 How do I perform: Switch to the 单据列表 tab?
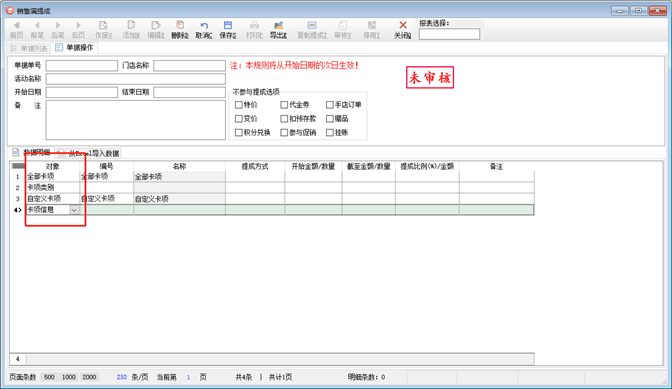pyautogui.click(x=29, y=48)
